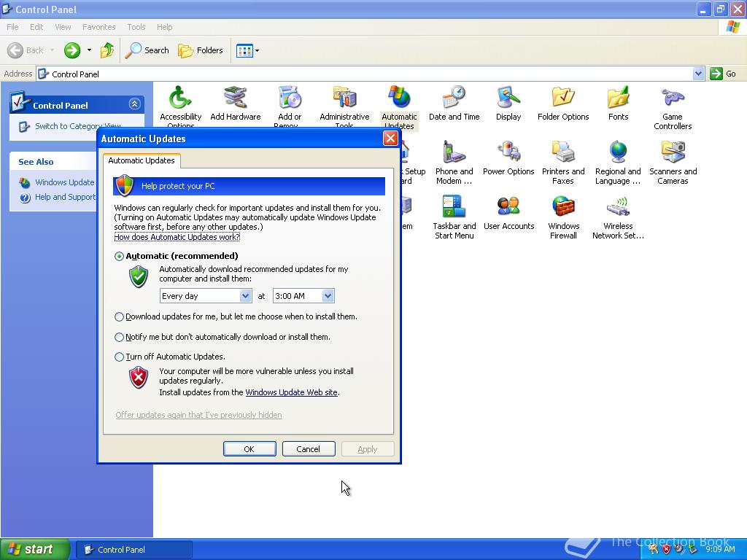
Task: Click the Go button by address bar
Action: click(x=723, y=74)
